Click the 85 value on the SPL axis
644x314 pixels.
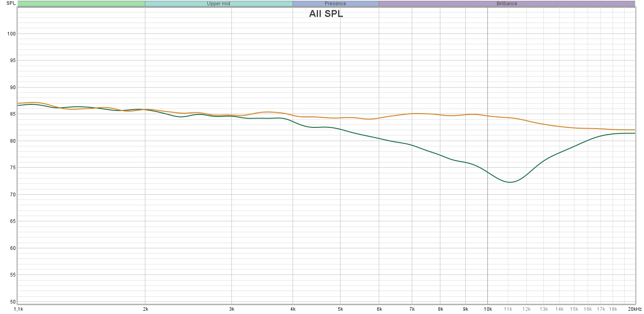tap(12, 114)
